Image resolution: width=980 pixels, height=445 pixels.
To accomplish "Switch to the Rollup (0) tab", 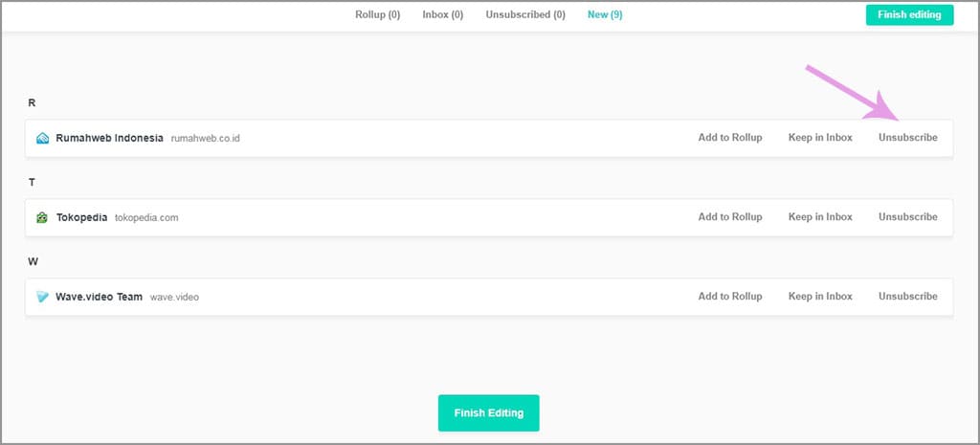I will coord(379,14).
